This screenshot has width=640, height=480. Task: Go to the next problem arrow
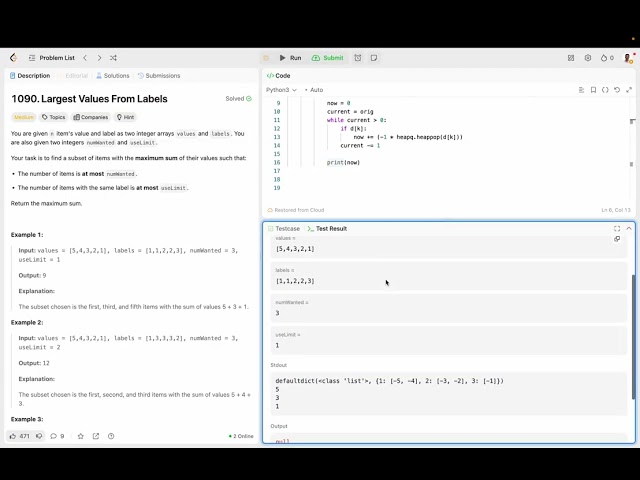pos(99,58)
